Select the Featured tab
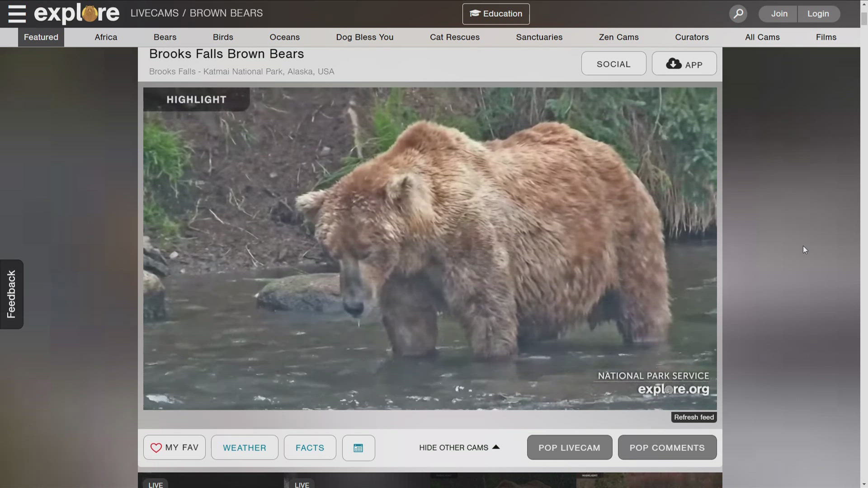The width and height of the screenshot is (868, 488). pyautogui.click(x=41, y=38)
